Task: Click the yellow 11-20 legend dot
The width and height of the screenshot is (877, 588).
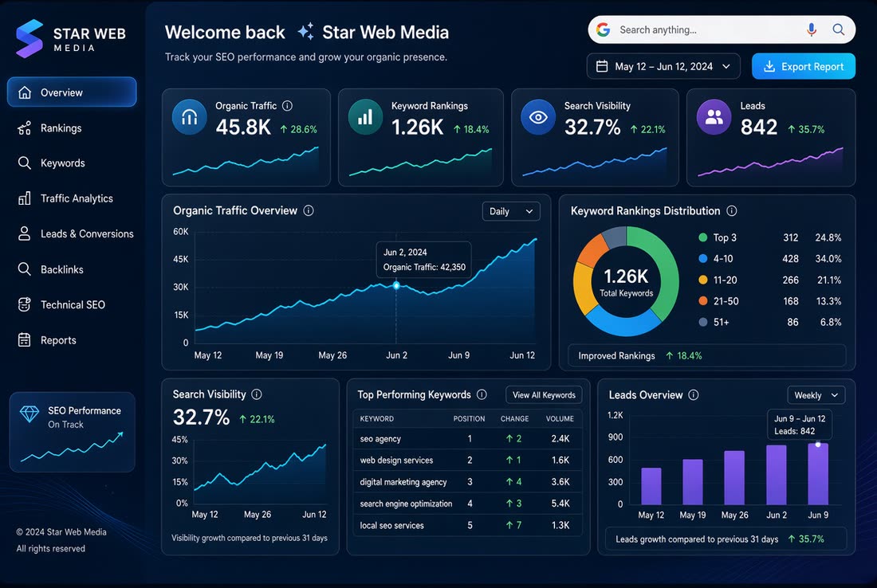Action: coord(703,280)
